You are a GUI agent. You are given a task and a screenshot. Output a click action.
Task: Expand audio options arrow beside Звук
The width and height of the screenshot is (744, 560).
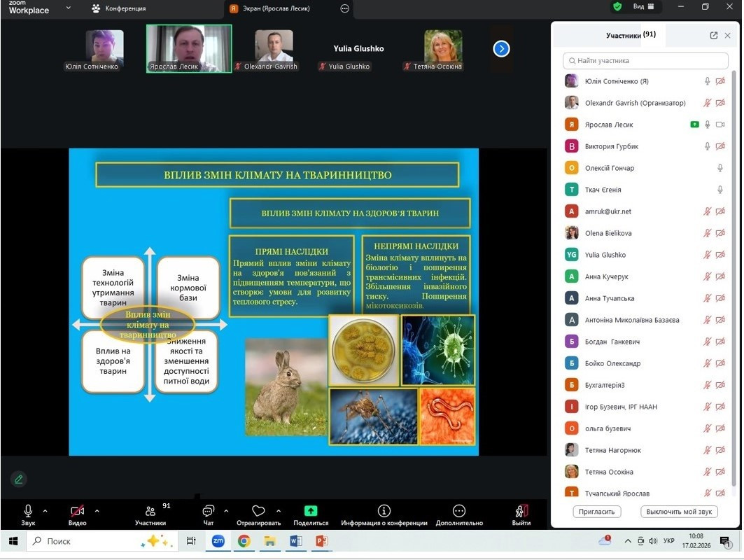pyautogui.click(x=45, y=511)
